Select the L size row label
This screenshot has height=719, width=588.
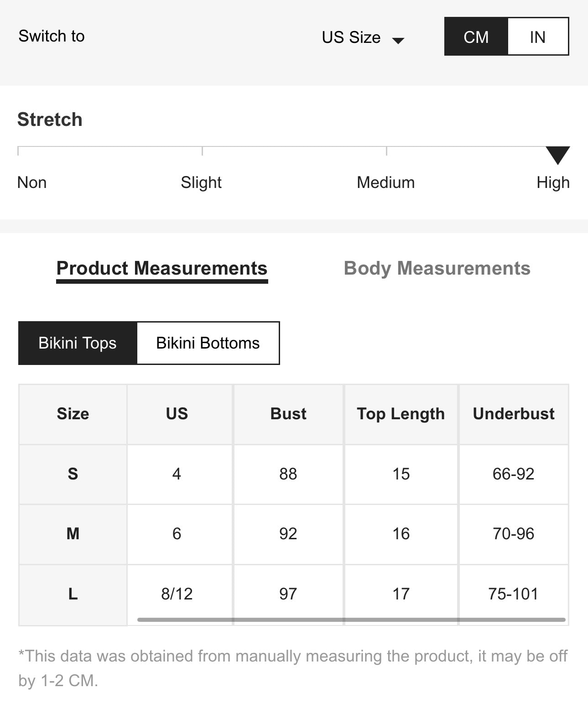pos(73,594)
